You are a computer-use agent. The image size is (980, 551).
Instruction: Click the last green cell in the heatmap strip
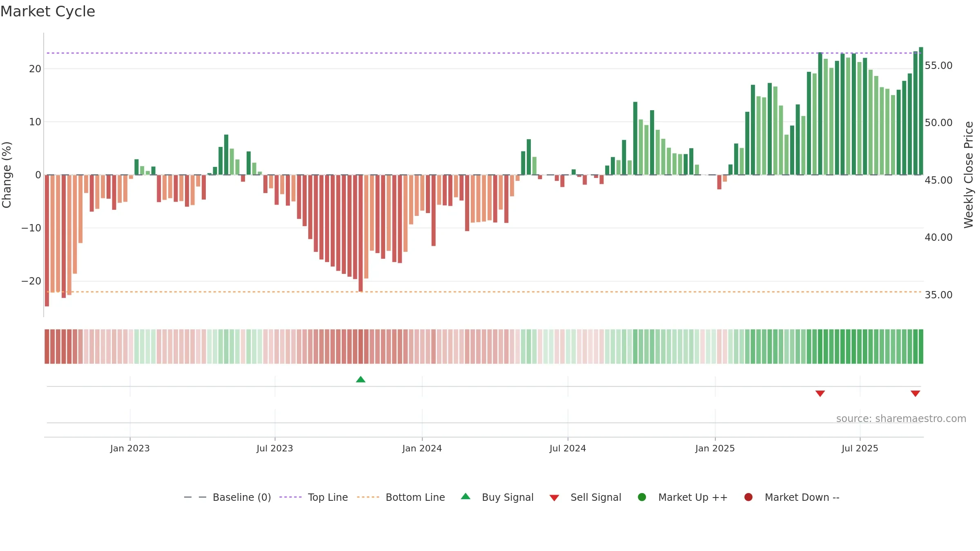921,347
